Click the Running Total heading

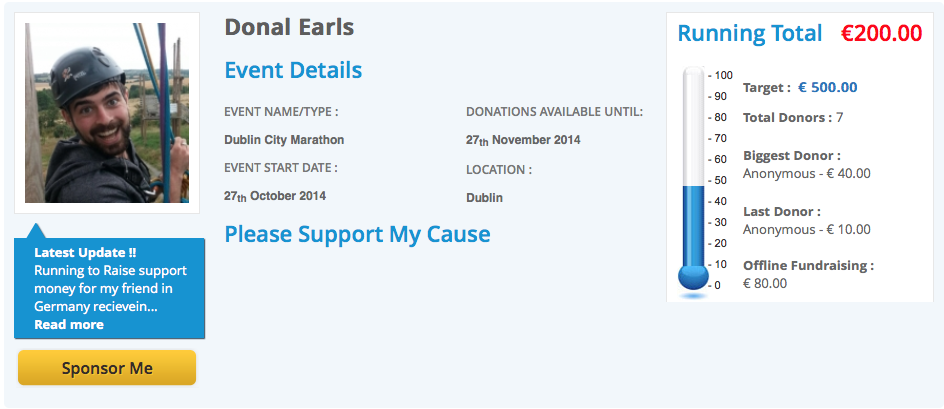click(x=749, y=33)
